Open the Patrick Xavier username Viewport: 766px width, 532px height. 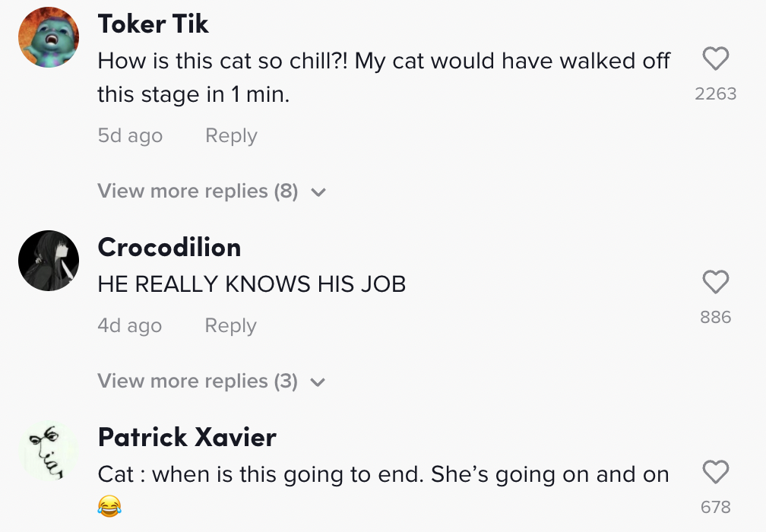(187, 438)
